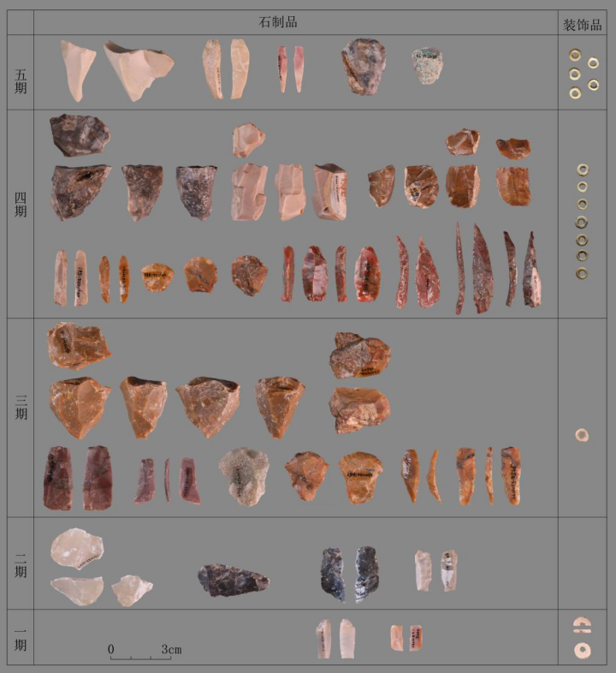Click the gray-white stone in 三期 bottom row

pos(245,474)
